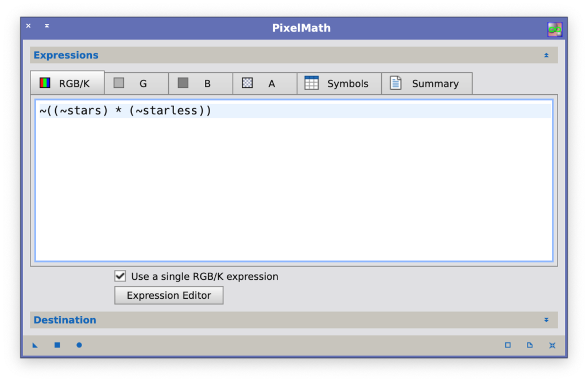Shade the window with the title bar arrow
The image size is (588, 382).
point(47,26)
